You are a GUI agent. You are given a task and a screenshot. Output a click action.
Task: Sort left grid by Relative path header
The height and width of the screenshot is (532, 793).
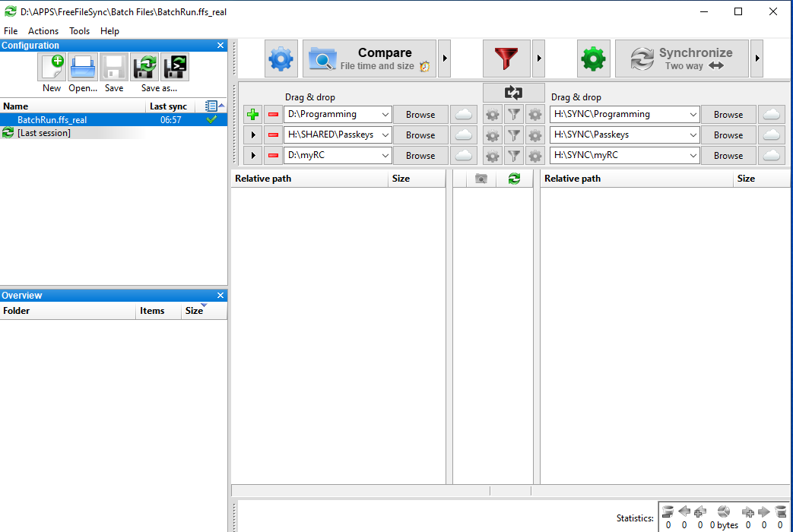(309, 179)
